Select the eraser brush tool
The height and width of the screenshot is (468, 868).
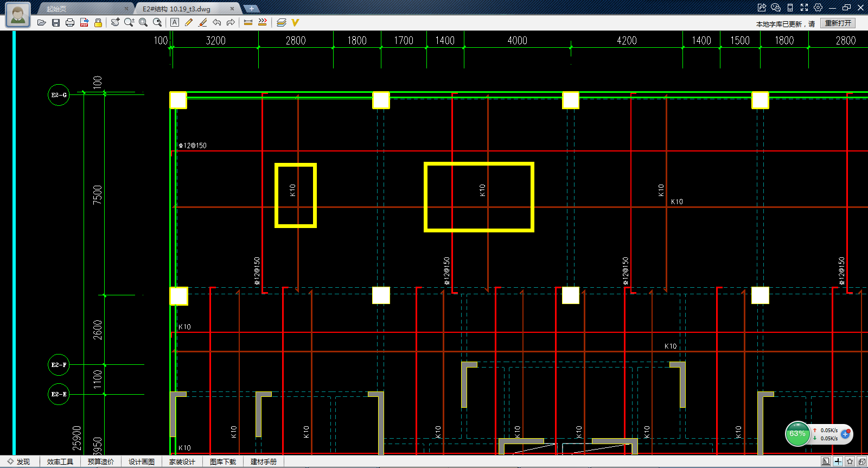click(x=203, y=22)
